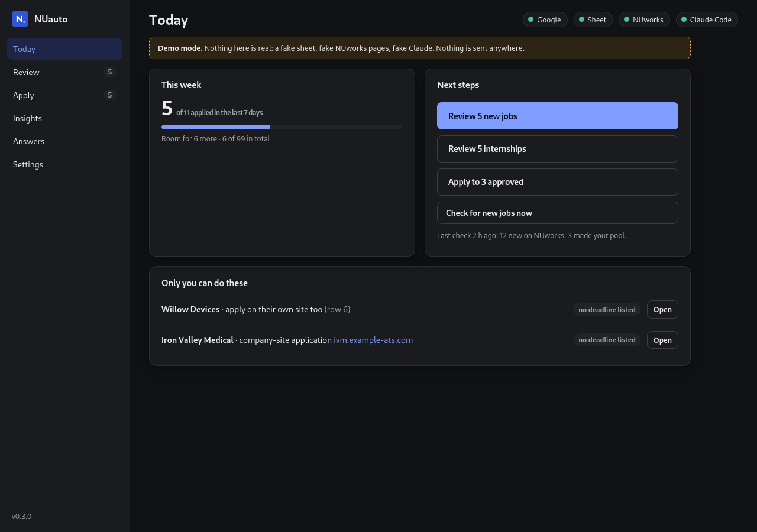
Task: Open Settings from the sidebar
Action: [64, 164]
